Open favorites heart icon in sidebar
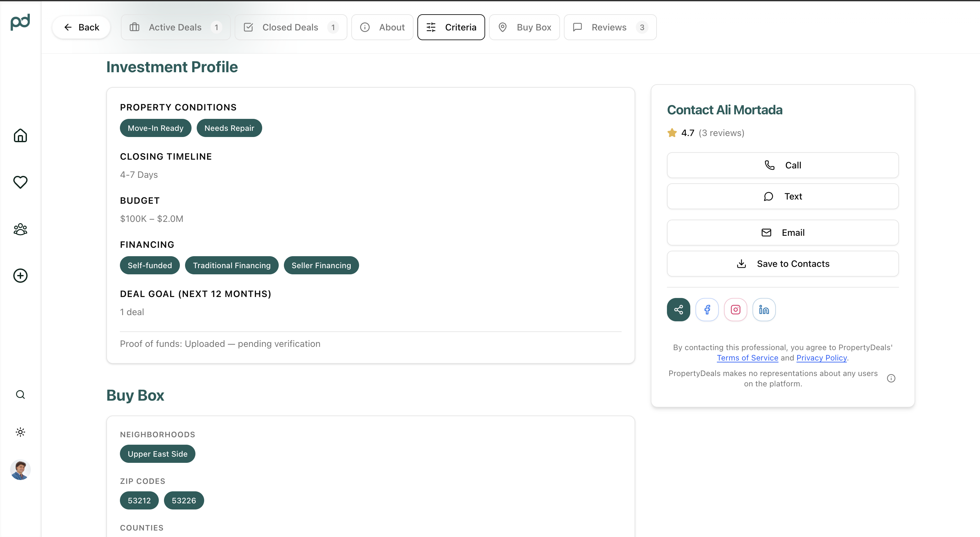Screen dimensions: 980x537 [20, 182]
